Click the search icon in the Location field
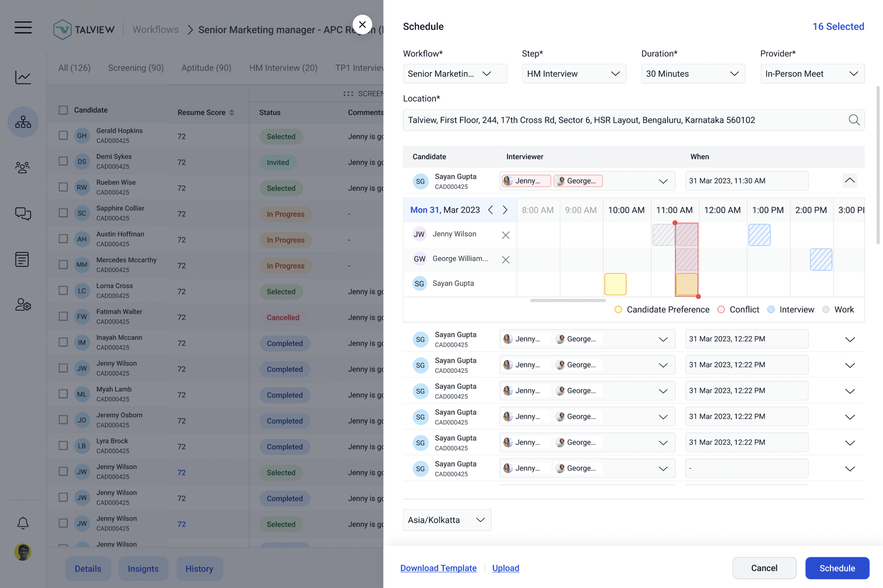883x588 pixels. point(854,120)
